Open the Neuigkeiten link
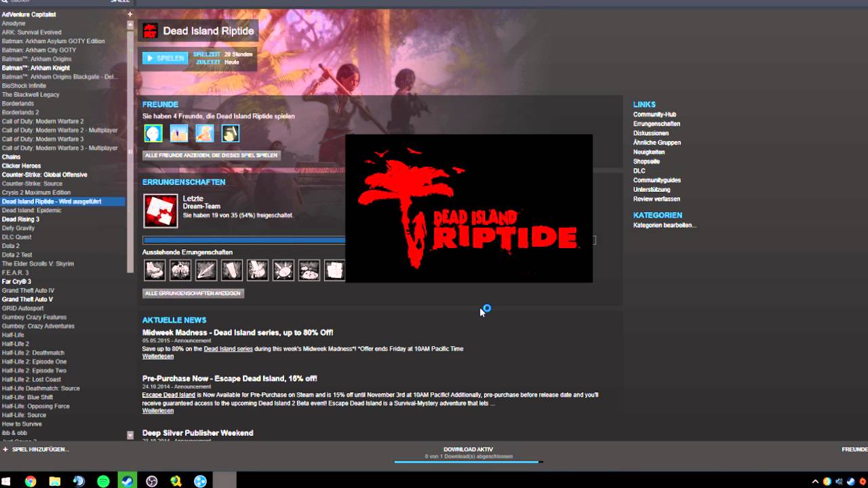Screen dimensions: 868x488 (648, 152)
